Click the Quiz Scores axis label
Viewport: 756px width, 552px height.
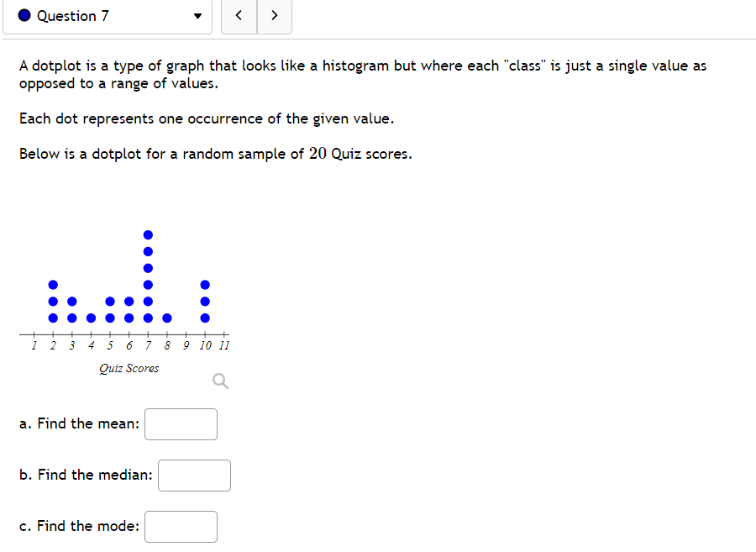point(129,368)
